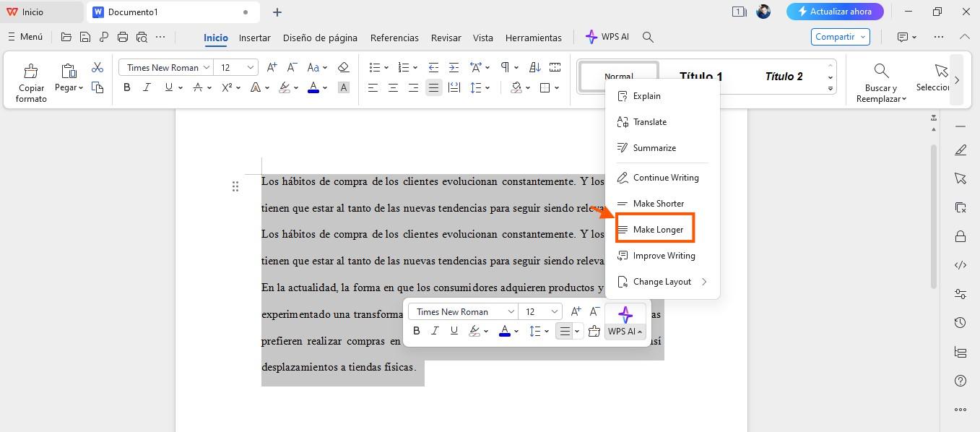Screen dimensions: 980x432
Task: Click the Compartir button
Action: pos(836,36)
